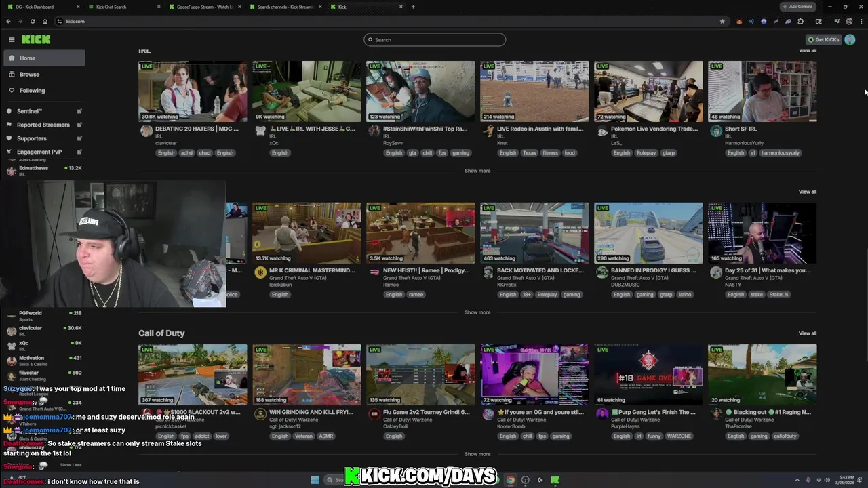Viewport: 868px width, 488px height.
Task: Open BANNED IN PRODIGY stream thumbnail
Action: click(648, 233)
